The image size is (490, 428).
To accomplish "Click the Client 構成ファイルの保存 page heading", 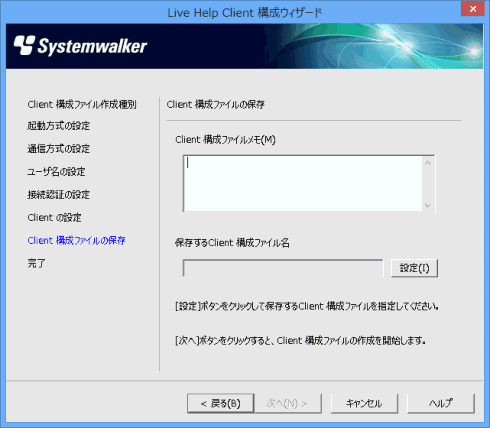I will click(x=216, y=105).
